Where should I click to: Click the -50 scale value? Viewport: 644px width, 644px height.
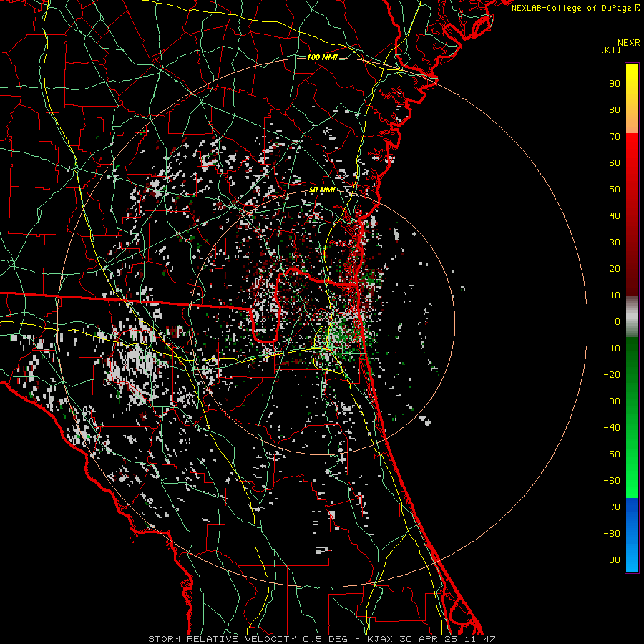tap(612, 454)
